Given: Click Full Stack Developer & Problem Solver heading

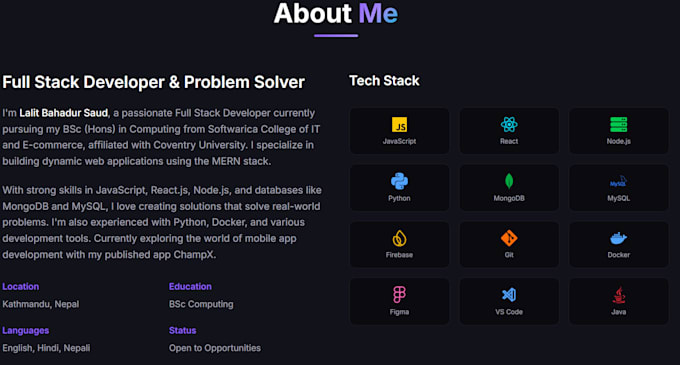Looking at the screenshot, I should [154, 82].
